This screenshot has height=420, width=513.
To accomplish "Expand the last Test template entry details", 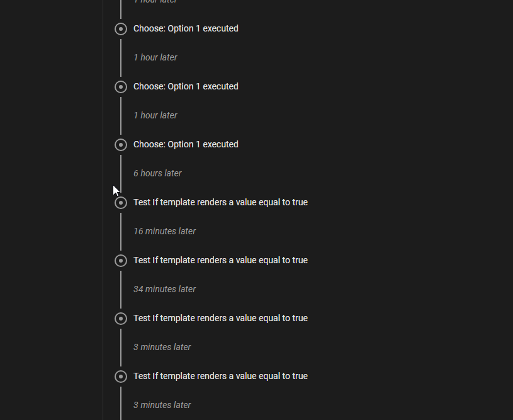I will [220, 376].
